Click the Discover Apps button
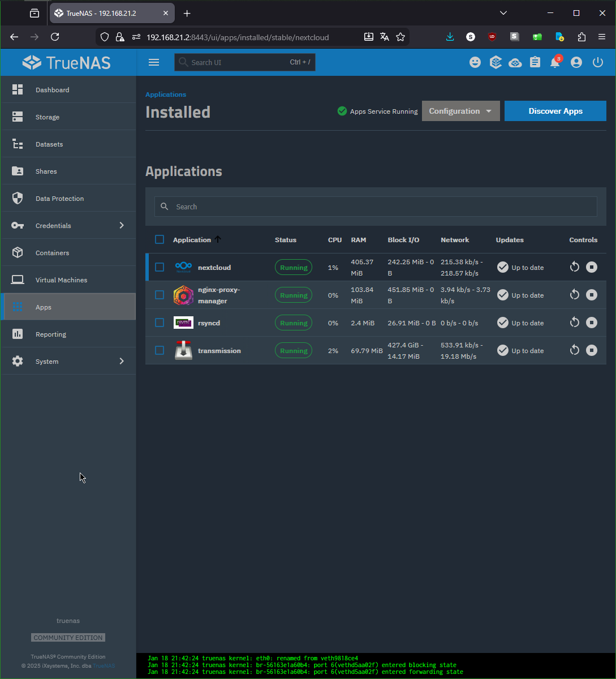This screenshot has height=679, width=616. (x=555, y=111)
